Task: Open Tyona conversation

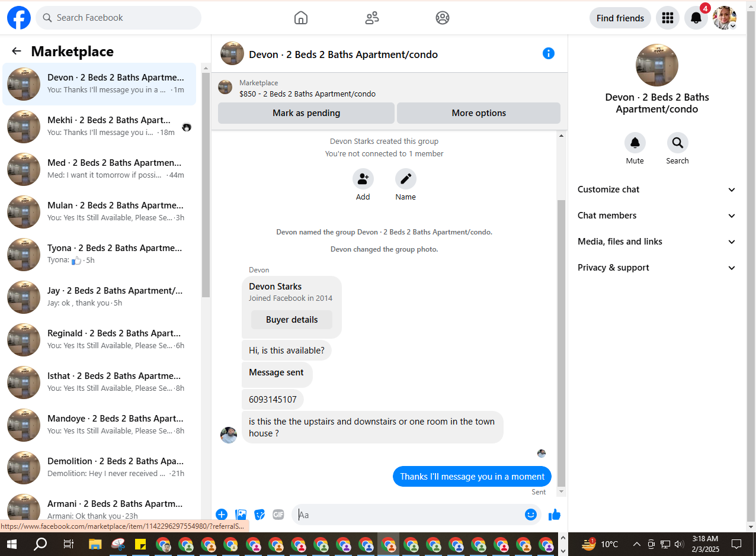Action: click(x=100, y=254)
